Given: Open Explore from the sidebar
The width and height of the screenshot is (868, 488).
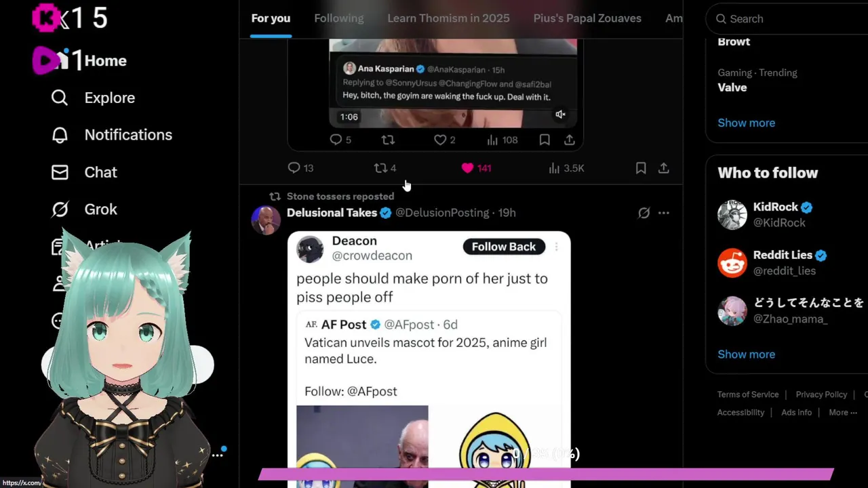Looking at the screenshot, I should (93, 98).
